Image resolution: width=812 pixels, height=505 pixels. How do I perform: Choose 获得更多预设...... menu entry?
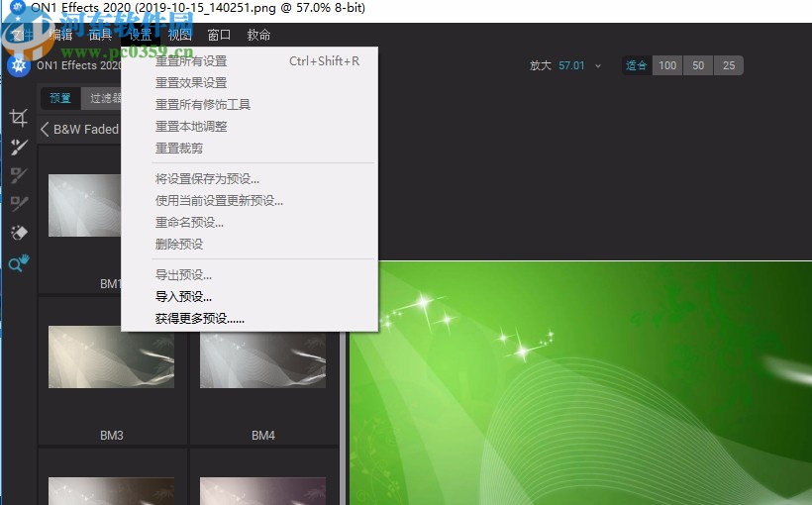click(x=250, y=319)
